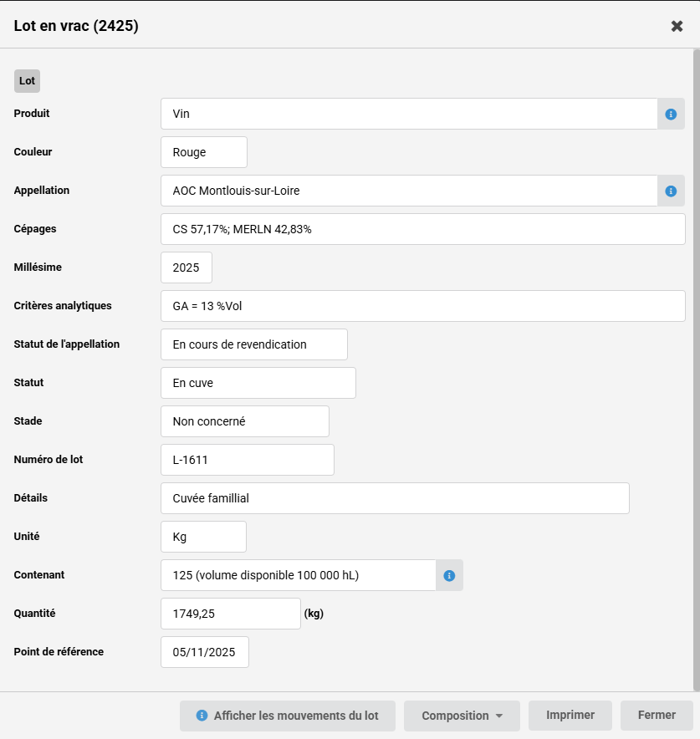Screen dimensions: 700x739
Task: Click the Cépages input field
Action: pos(422,229)
